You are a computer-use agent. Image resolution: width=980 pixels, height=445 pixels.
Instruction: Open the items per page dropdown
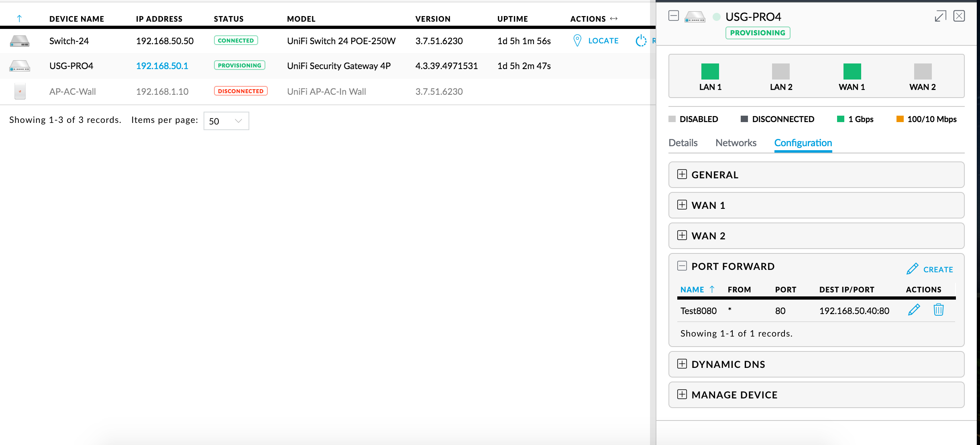(x=226, y=121)
